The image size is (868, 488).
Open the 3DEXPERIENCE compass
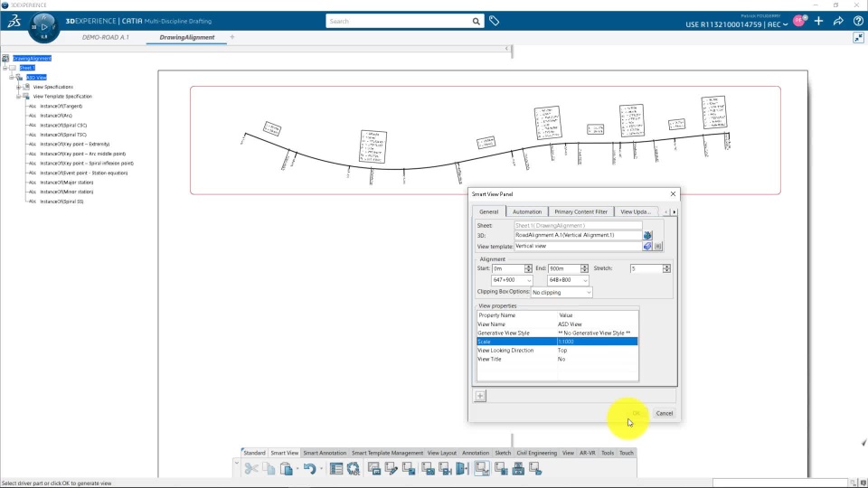pyautogui.click(x=43, y=26)
